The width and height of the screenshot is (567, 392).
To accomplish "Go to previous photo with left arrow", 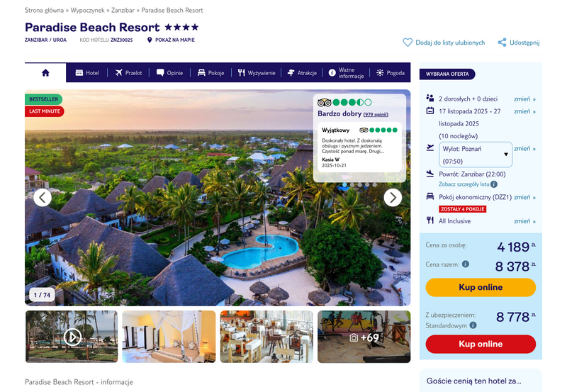I will pos(43,198).
